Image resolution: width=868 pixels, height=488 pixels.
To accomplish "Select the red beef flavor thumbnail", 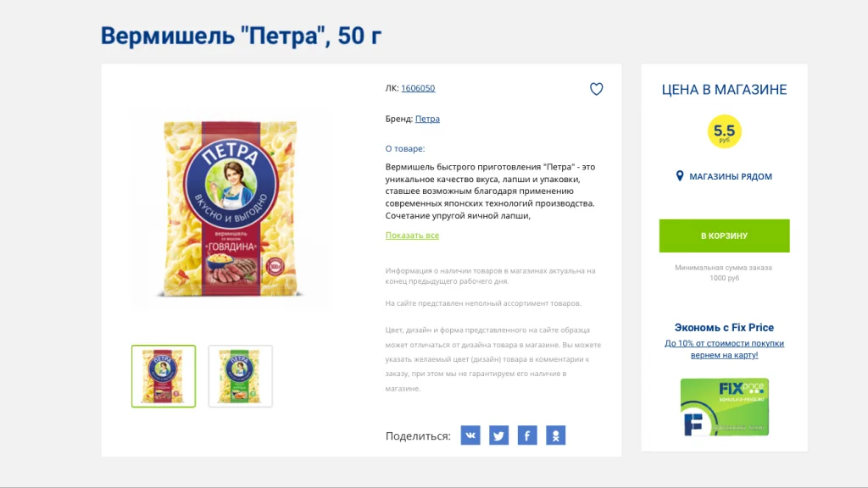I will [x=164, y=376].
